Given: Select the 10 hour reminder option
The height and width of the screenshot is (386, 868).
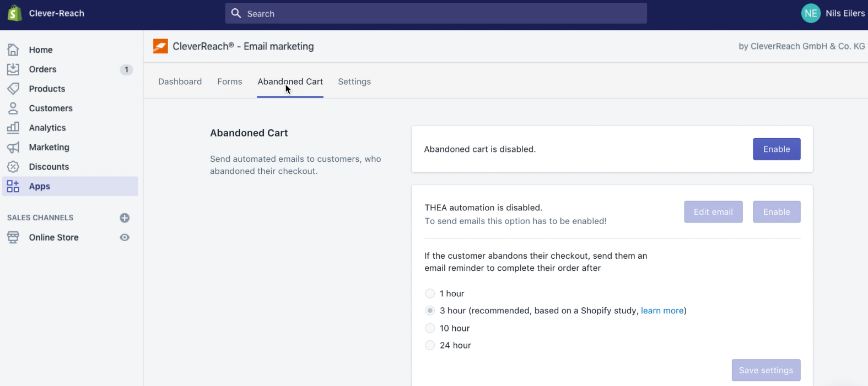Looking at the screenshot, I should [x=430, y=328].
